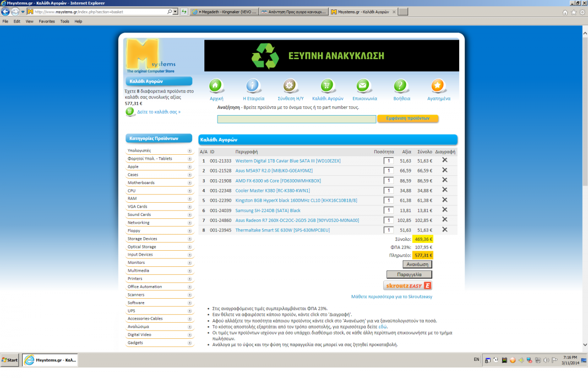Click the browser Forward arrow button

[16, 11]
